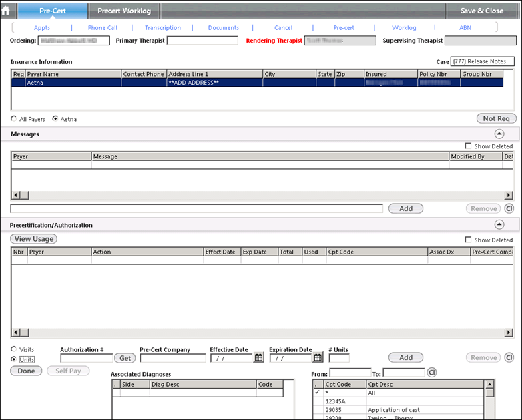
Task: Focus the Ordering field
Action: point(74,41)
